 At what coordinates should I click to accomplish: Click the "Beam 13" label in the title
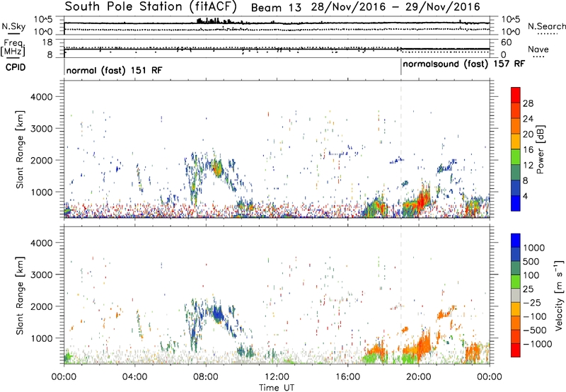pyautogui.click(x=276, y=8)
